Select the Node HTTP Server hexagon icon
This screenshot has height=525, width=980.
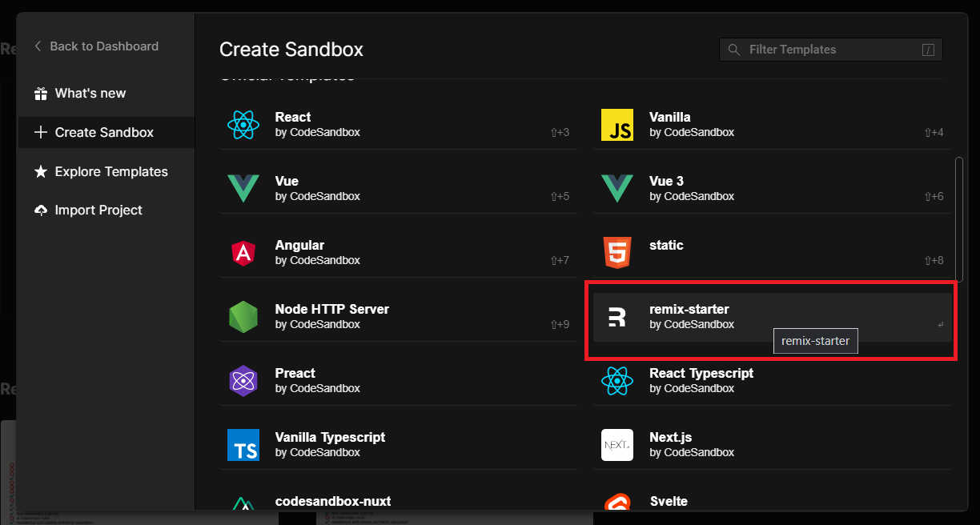coord(243,317)
